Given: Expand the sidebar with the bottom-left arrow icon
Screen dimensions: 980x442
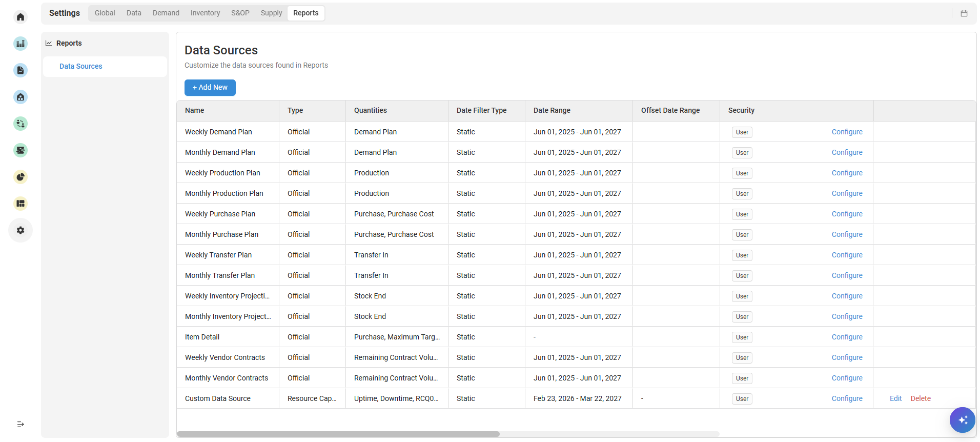Looking at the screenshot, I should click(x=21, y=424).
